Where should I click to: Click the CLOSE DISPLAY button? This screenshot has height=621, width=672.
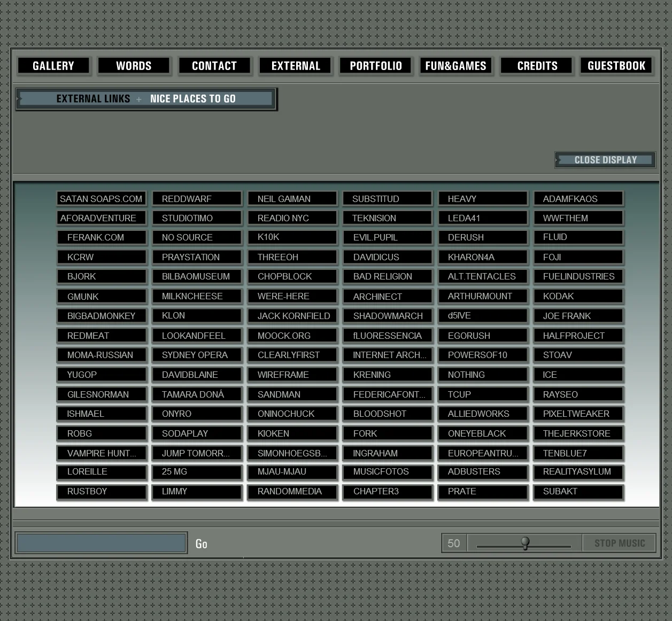[x=605, y=160]
